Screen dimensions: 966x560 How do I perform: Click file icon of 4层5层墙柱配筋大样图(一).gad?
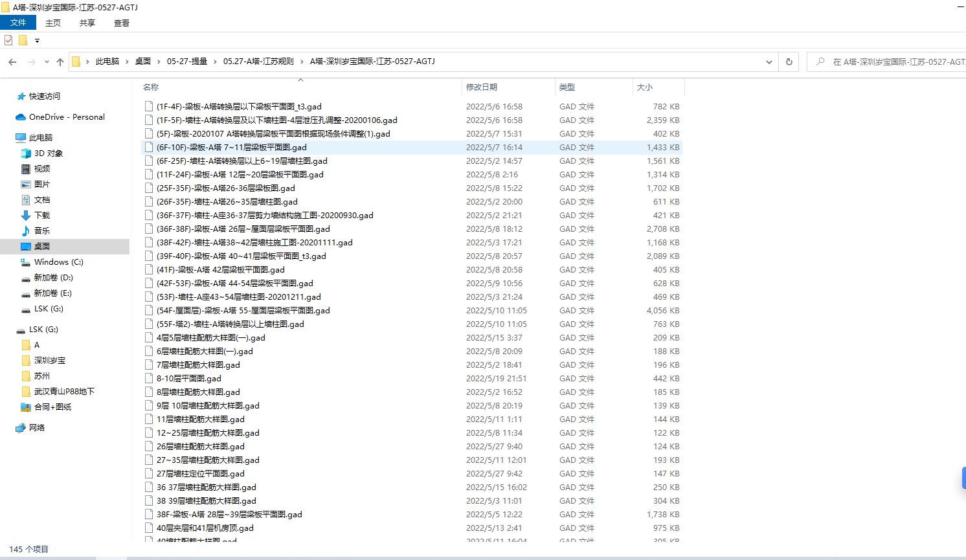point(149,337)
